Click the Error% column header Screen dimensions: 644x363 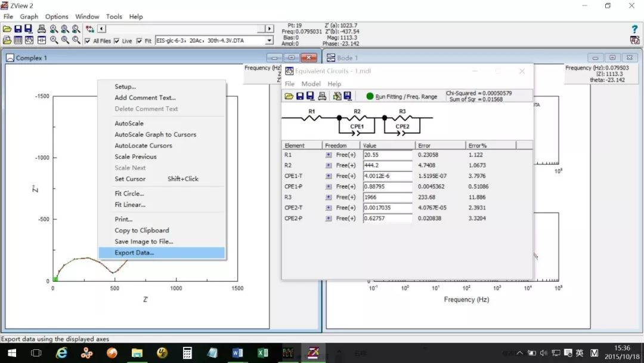click(x=490, y=146)
